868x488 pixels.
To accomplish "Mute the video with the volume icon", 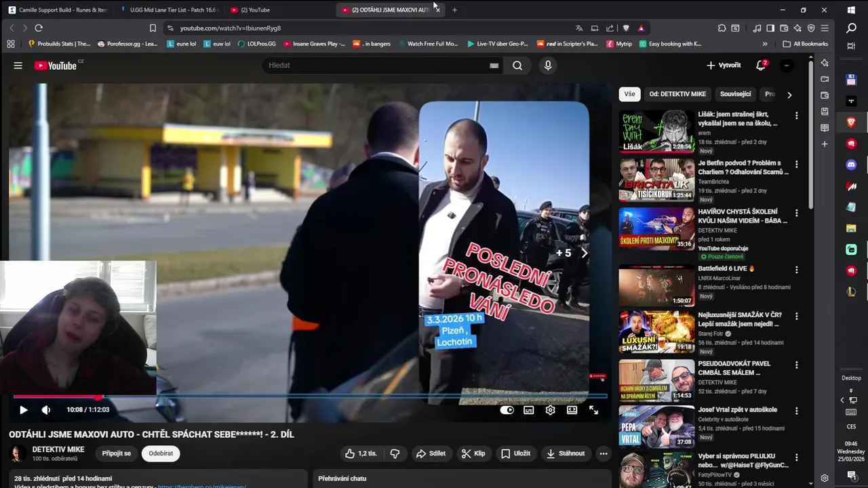I will [x=46, y=410].
